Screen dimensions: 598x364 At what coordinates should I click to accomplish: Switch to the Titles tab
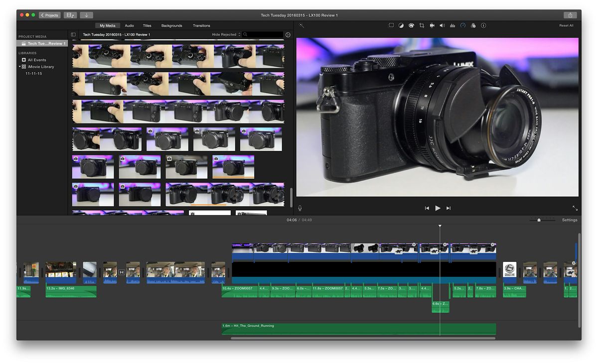pos(147,25)
